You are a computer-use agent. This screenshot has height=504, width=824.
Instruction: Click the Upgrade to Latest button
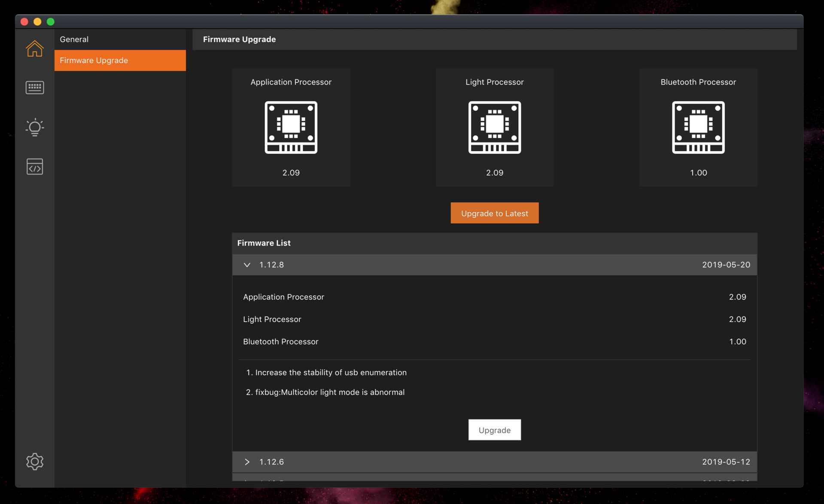click(x=495, y=213)
